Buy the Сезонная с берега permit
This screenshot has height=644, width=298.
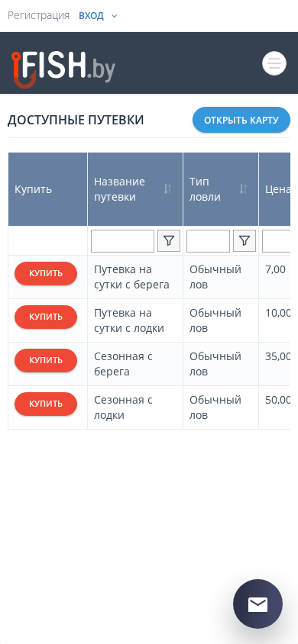tap(46, 360)
